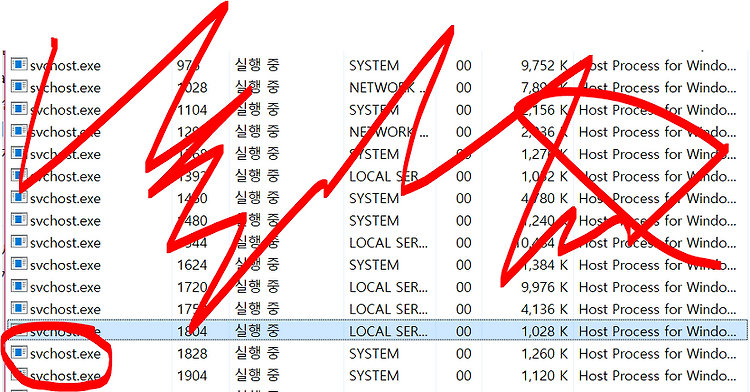Click the PID value 1804 in highlighted row

coord(192,331)
